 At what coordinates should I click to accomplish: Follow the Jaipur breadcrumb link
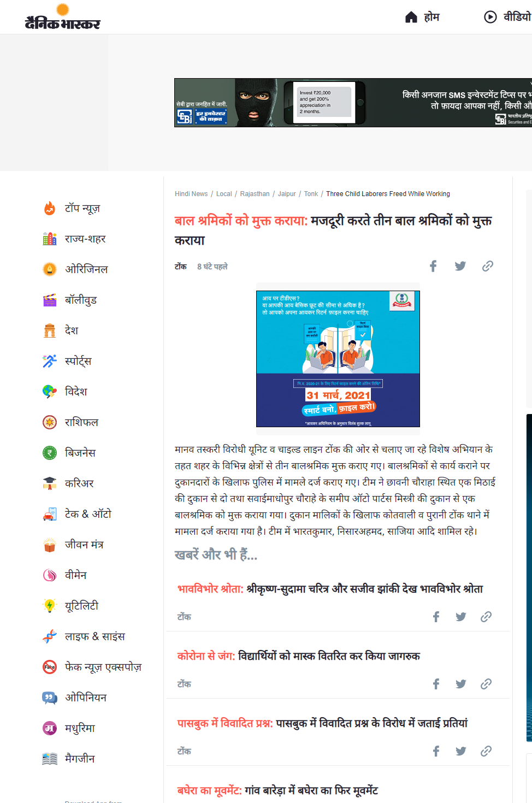(x=287, y=194)
